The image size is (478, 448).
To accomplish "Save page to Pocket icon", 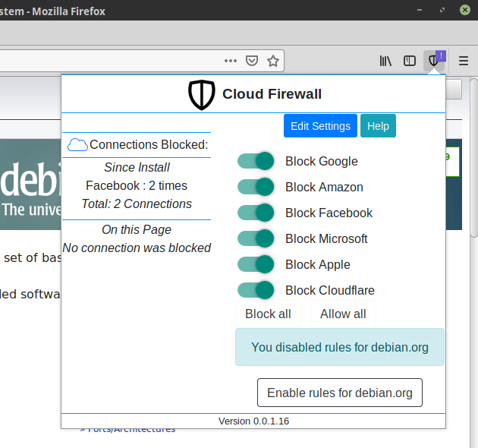I will [252, 61].
